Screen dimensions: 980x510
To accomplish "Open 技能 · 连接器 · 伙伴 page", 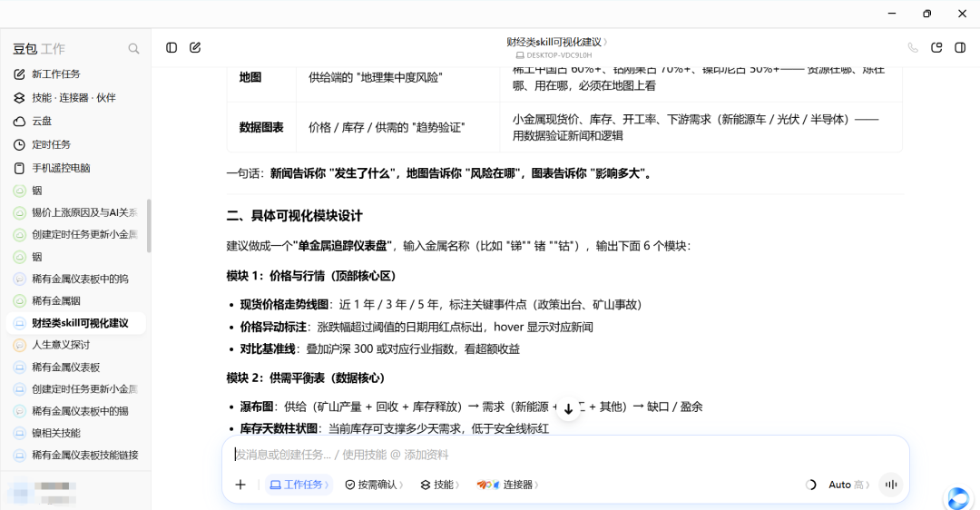I will tap(75, 97).
